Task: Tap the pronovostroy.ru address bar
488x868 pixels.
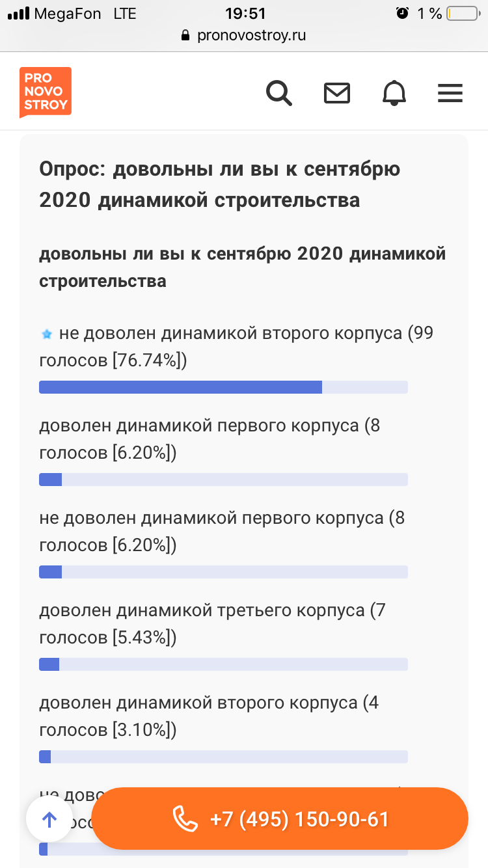Action: 244,35
